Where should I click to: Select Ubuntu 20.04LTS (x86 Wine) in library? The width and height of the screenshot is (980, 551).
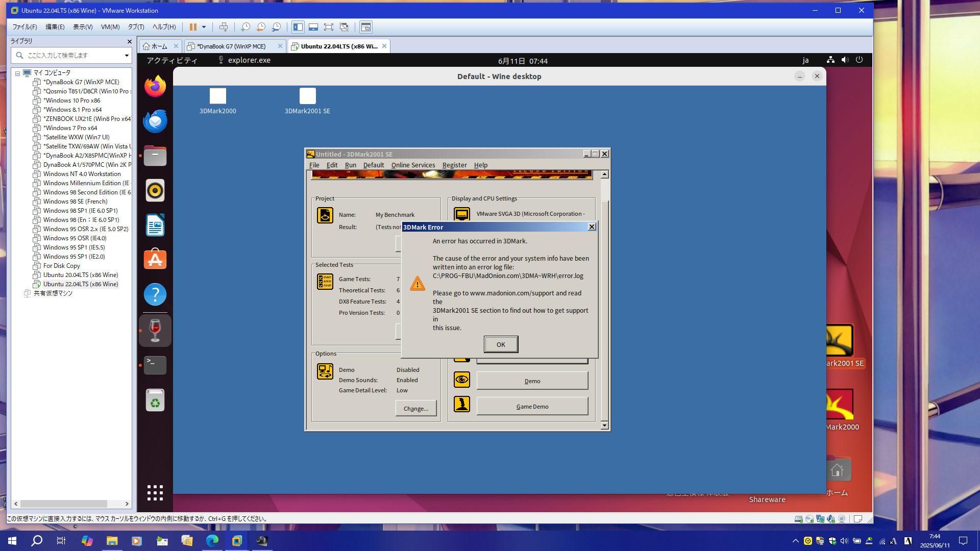pos(81,275)
